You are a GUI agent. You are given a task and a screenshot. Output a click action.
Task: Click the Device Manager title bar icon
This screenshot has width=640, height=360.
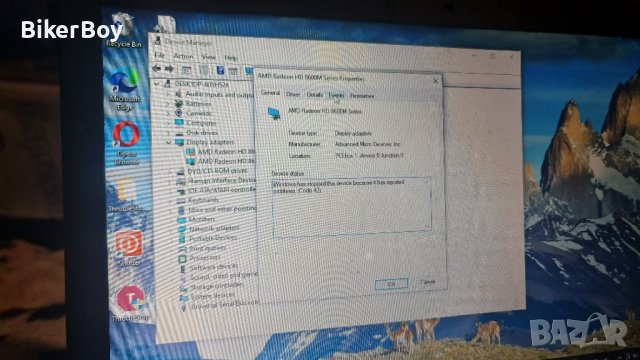(x=158, y=40)
